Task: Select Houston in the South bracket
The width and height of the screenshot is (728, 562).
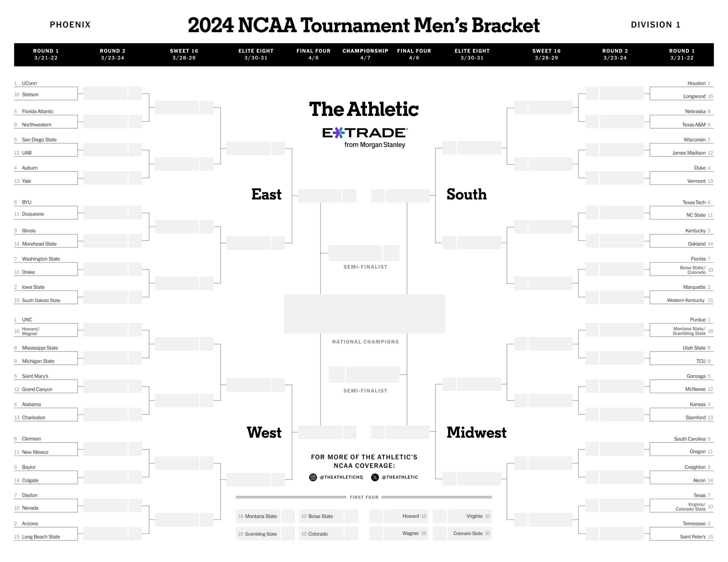Action: coord(696,83)
